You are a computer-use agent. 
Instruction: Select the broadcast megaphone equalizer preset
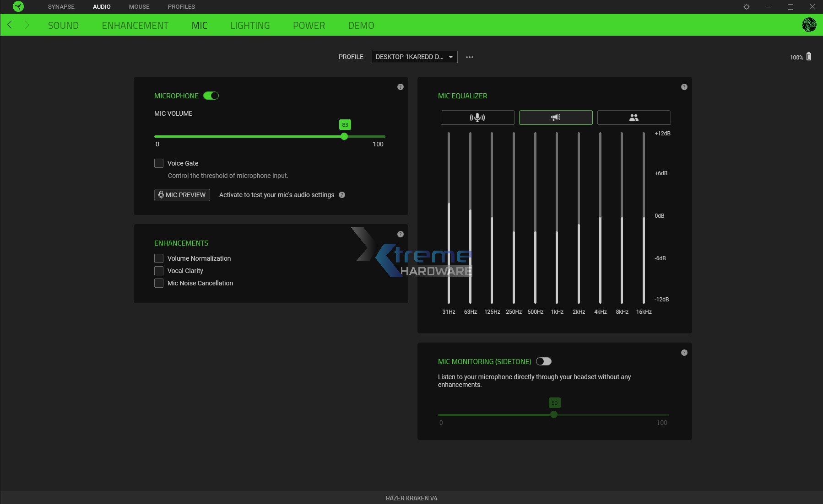(x=556, y=118)
